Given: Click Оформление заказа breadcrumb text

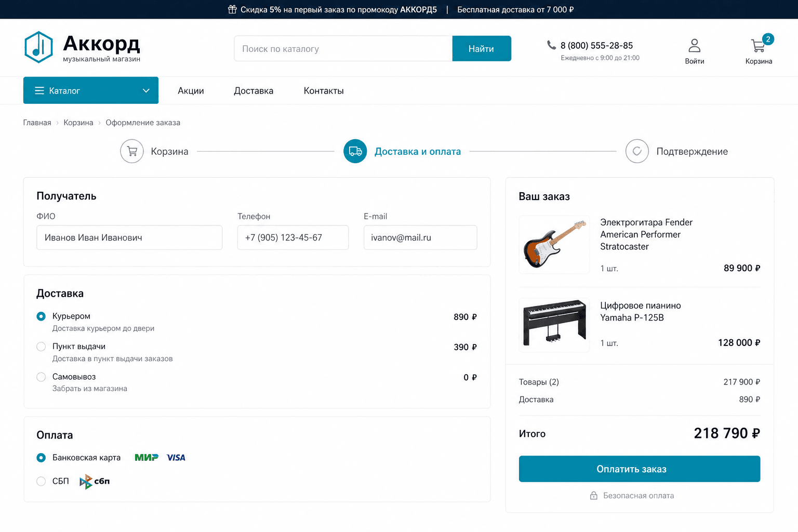Looking at the screenshot, I should pos(143,123).
